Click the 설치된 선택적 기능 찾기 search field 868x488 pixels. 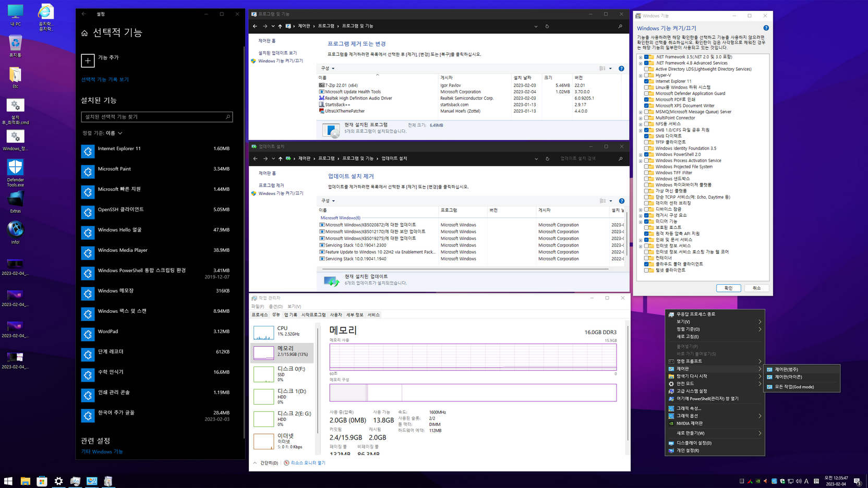156,117
